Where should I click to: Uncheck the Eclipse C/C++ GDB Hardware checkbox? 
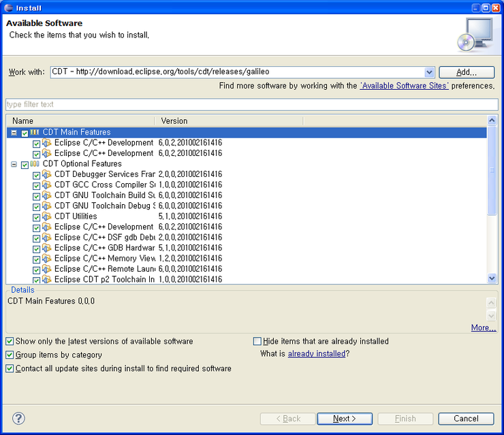(x=36, y=249)
